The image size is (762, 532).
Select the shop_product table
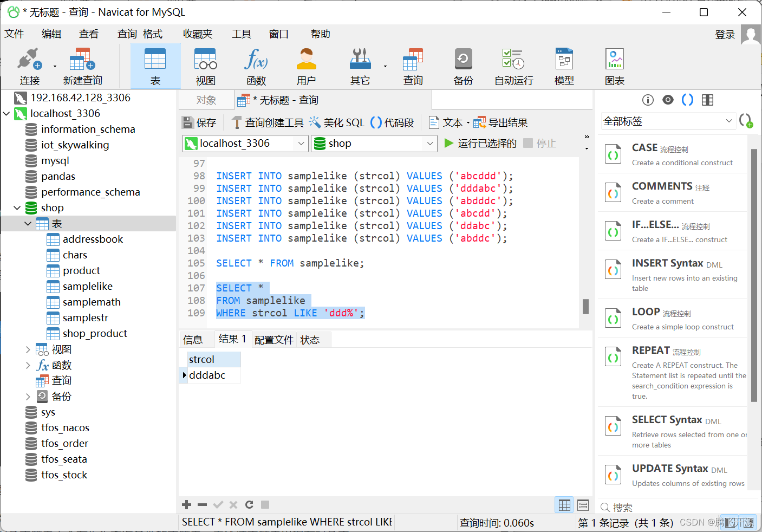(95, 334)
